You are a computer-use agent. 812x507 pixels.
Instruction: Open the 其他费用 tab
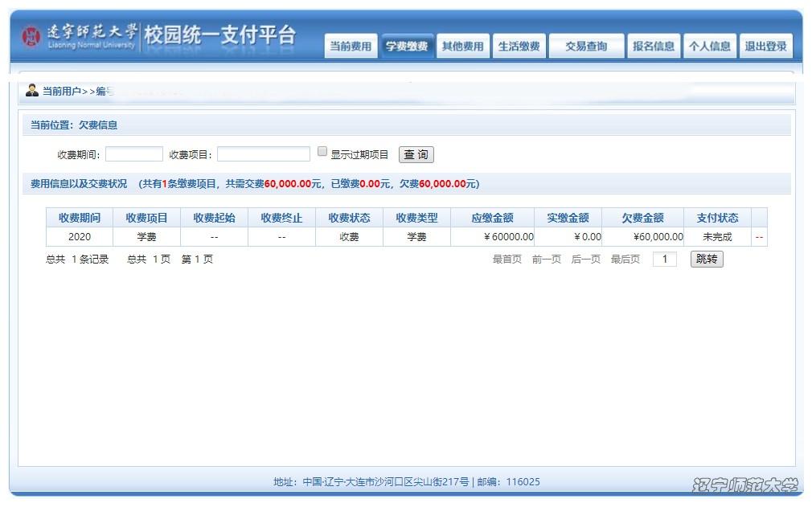tap(462, 47)
